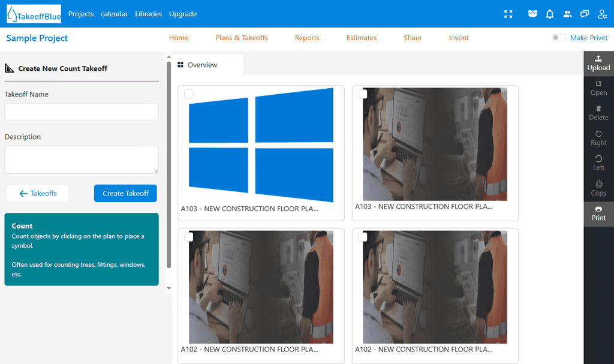
Task: Open the Upgrade menu
Action: pos(183,14)
